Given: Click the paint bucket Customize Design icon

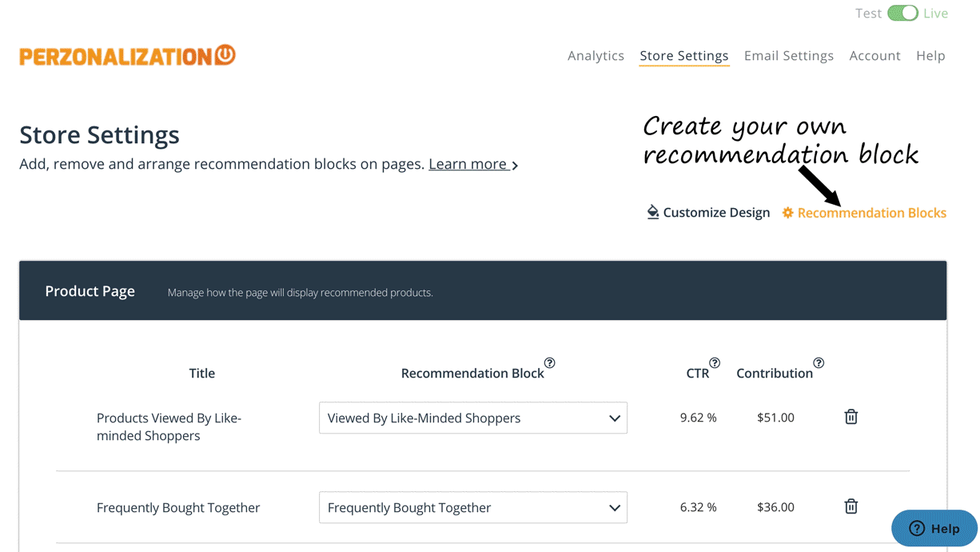Looking at the screenshot, I should [x=653, y=212].
